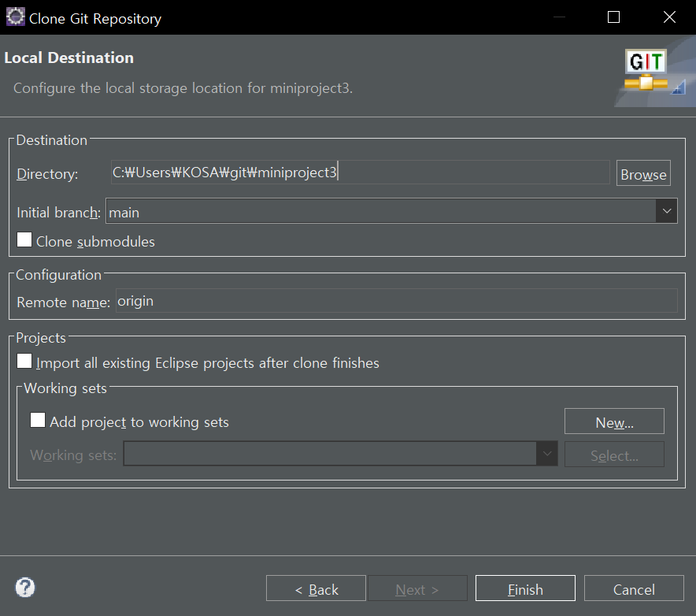
Task: Click the Select... working sets button
Action: pos(614,455)
